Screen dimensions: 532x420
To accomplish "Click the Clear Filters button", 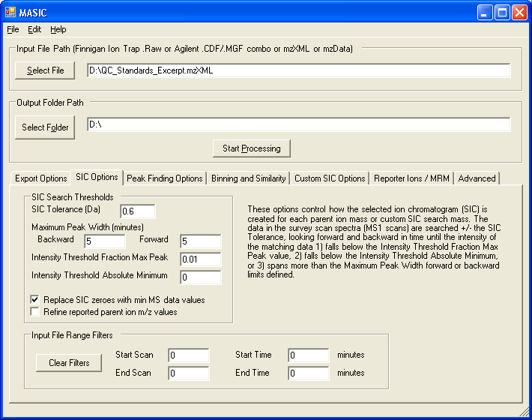I will pos(69,363).
